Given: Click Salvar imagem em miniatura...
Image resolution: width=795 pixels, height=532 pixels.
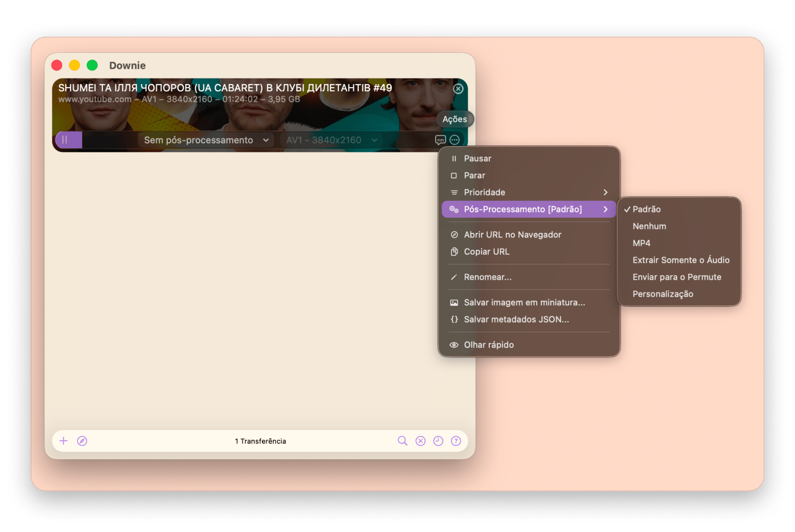Looking at the screenshot, I should coord(529,303).
